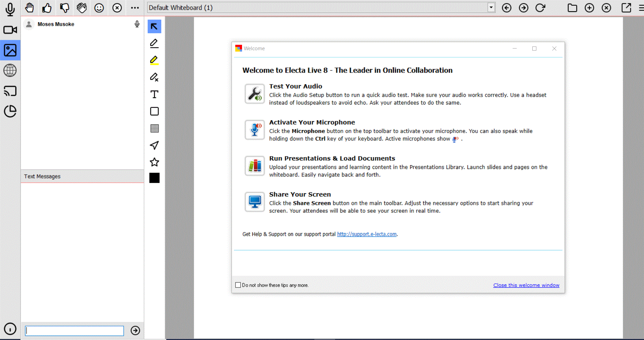644x340 pixels.
Task: Open the web browser globe icon
Action: [x=10, y=71]
